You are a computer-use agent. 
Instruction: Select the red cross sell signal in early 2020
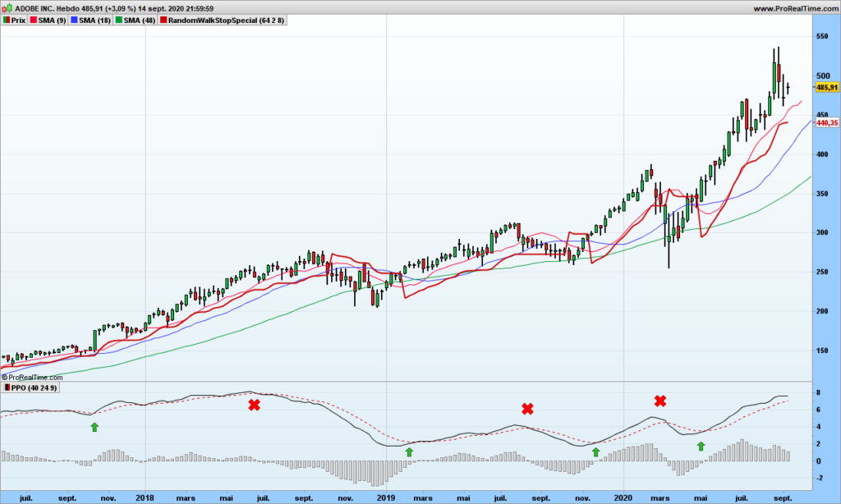coord(660,401)
